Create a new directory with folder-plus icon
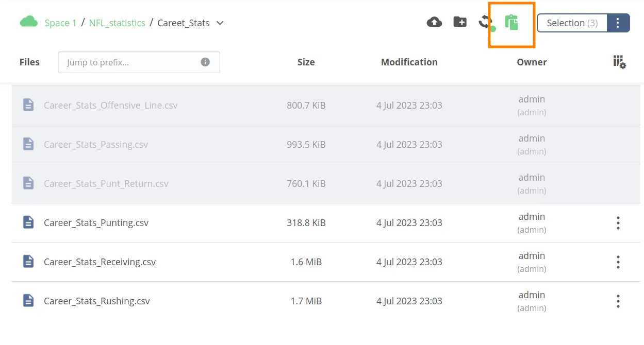 click(459, 22)
